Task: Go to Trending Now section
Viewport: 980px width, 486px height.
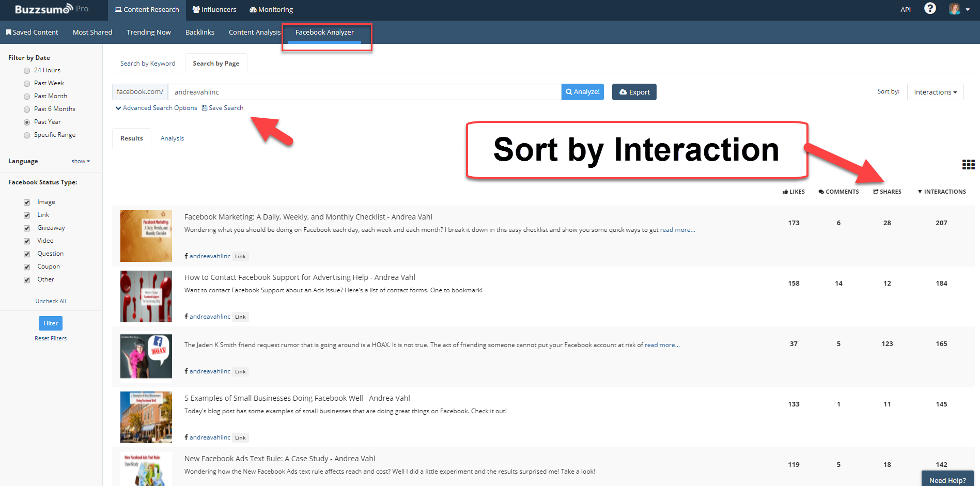Action: click(x=149, y=32)
